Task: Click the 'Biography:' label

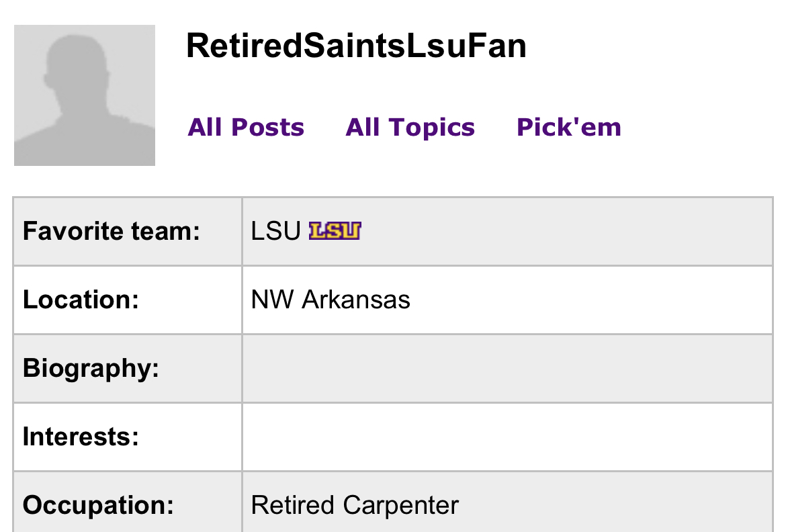Action: click(91, 368)
